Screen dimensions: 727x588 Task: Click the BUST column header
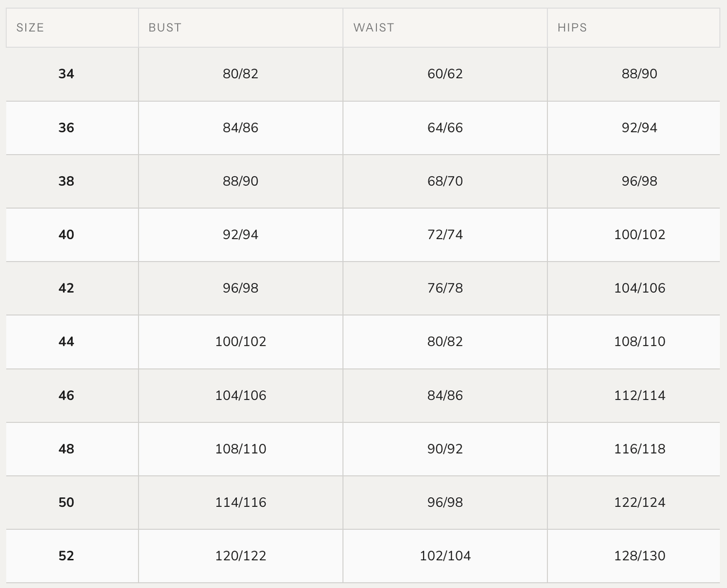point(165,28)
